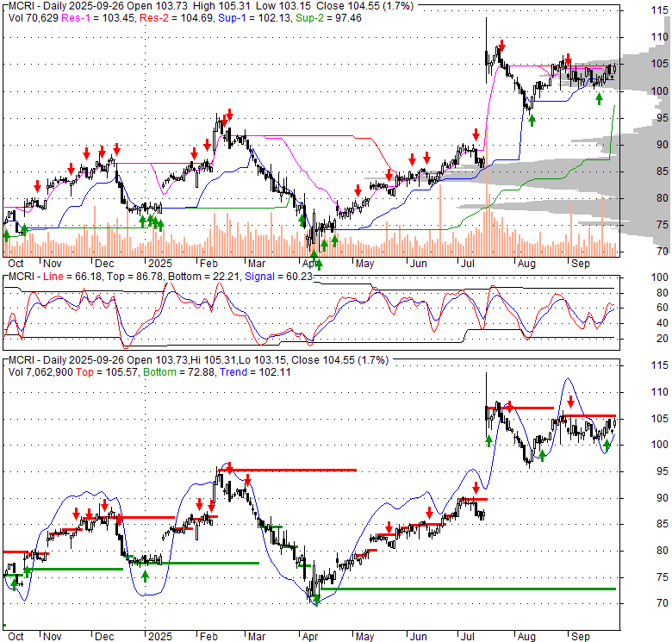Click the '40' level on the oscillator axis

coord(663,323)
